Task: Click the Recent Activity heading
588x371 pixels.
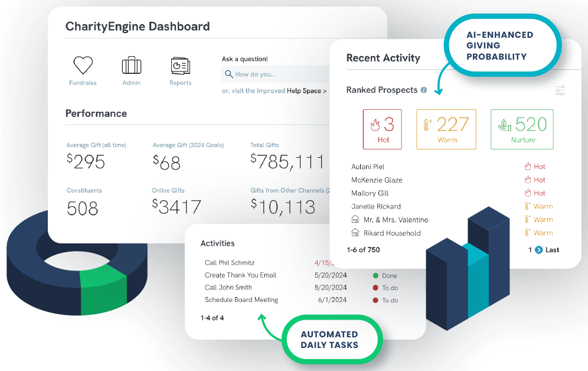Action: coord(383,58)
